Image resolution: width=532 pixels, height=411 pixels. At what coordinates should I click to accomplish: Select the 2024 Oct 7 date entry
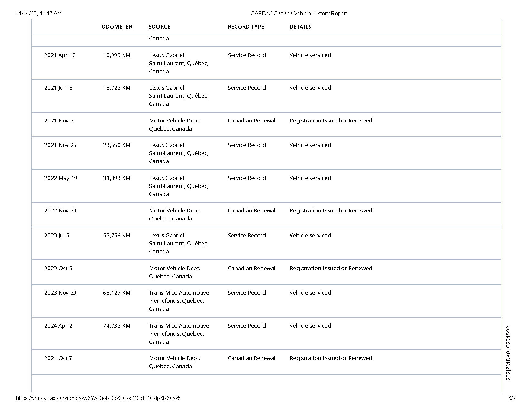click(58, 358)
